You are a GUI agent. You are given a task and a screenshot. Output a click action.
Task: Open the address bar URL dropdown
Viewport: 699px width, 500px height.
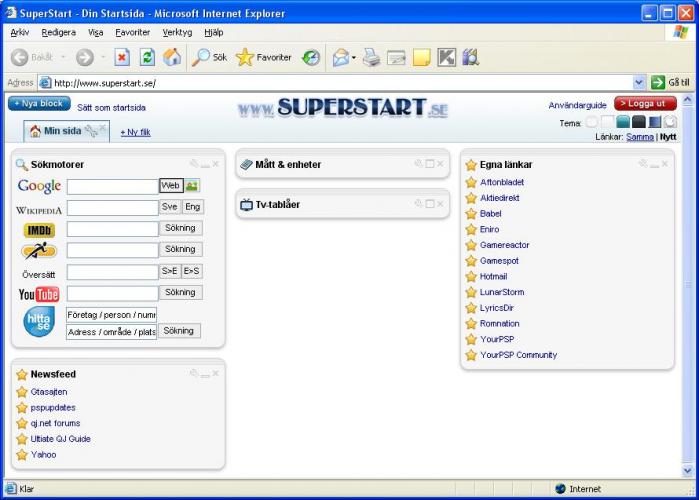pos(640,83)
